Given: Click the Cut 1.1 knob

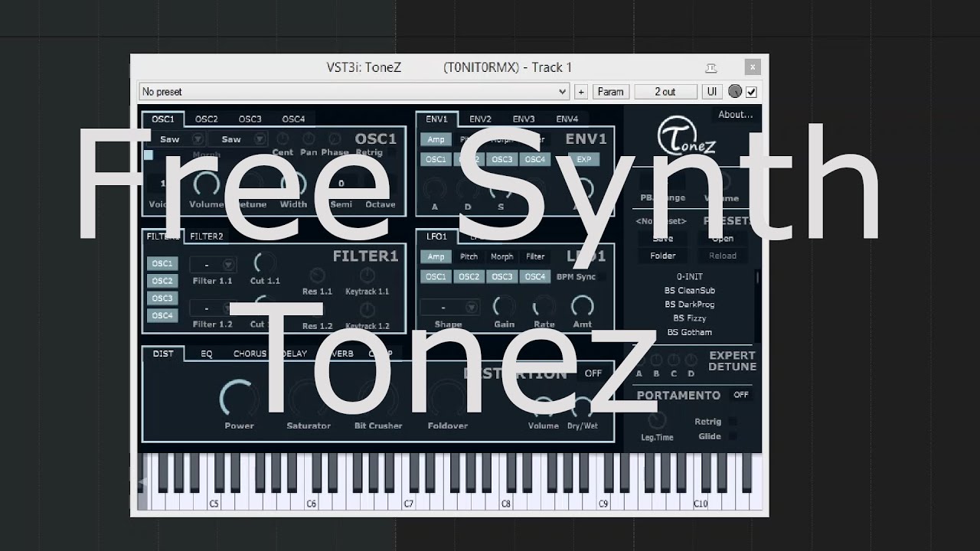Looking at the screenshot, I should pyautogui.click(x=265, y=263).
